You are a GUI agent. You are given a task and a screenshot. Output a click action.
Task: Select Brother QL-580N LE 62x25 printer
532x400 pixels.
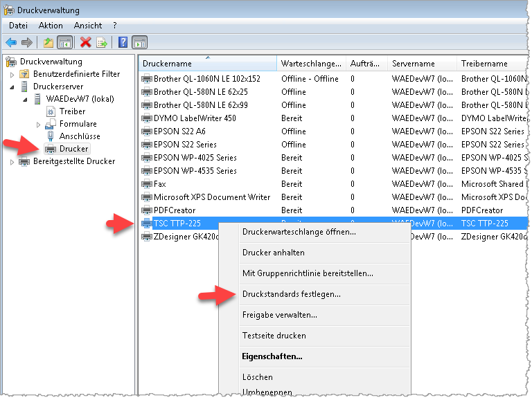pyautogui.click(x=201, y=92)
